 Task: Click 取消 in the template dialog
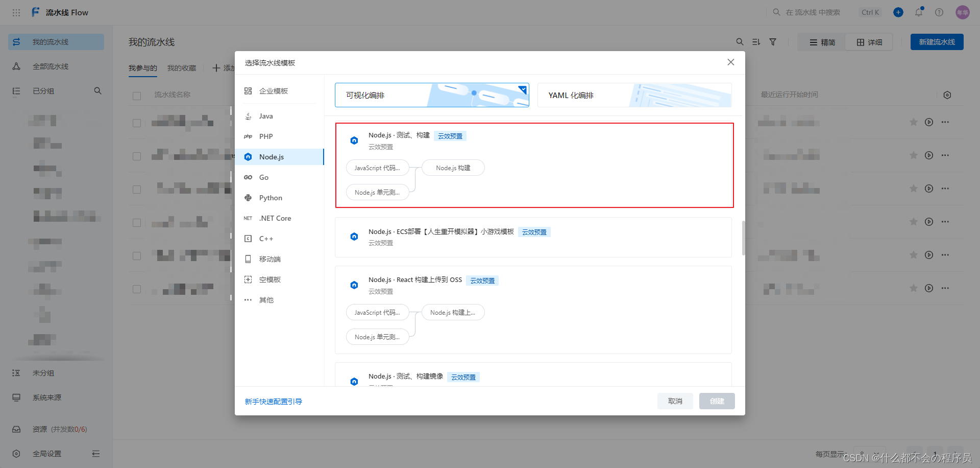[x=675, y=401]
